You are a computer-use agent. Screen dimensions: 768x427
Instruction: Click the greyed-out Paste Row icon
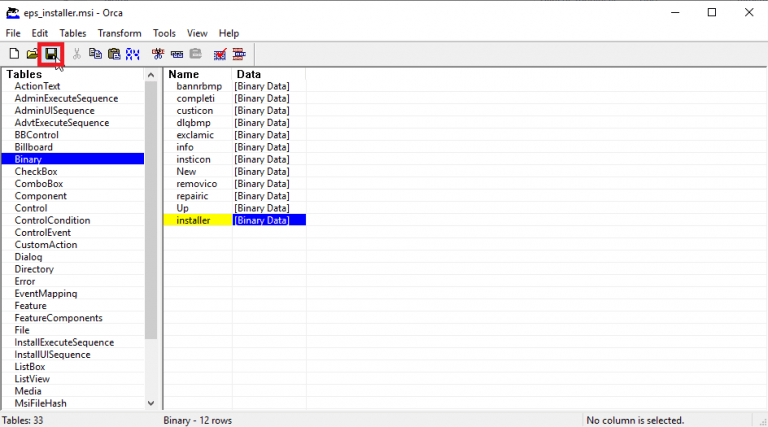click(x=196, y=54)
